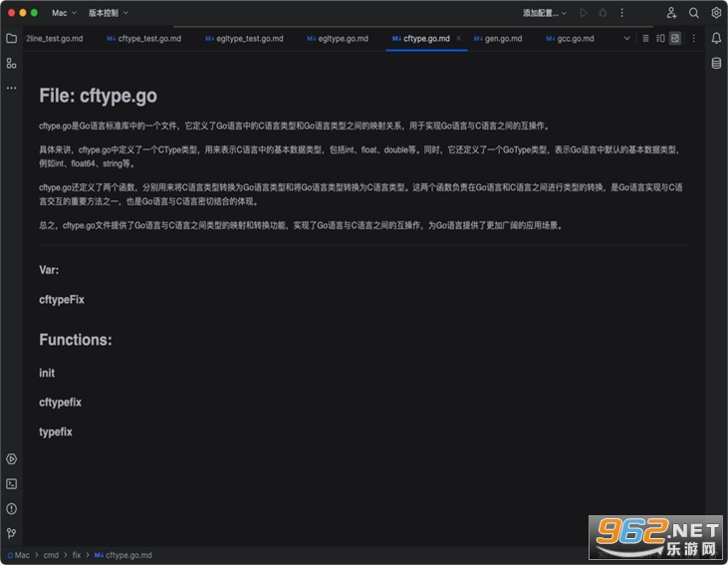The image size is (728, 565).
Task: Click Mac breadcrumb in navigation bar
Action: click(19, 555)
